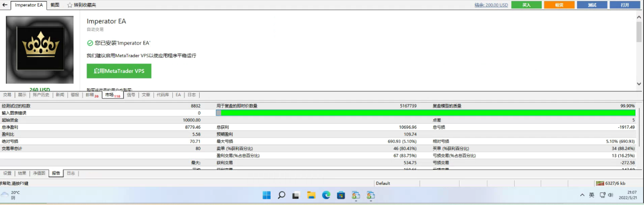The image size is (644, 205).
Task: Open the volume control tray icon
Action: coord(610,195)
